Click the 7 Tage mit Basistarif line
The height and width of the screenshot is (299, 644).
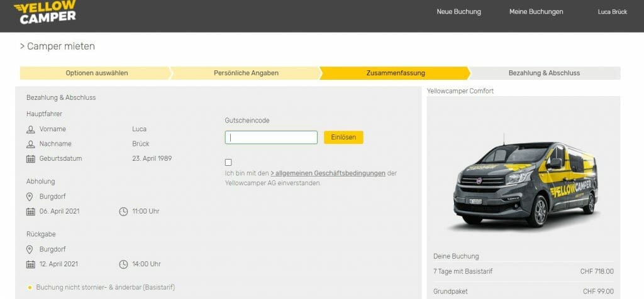pyautogui.click(x=463, y=271)
